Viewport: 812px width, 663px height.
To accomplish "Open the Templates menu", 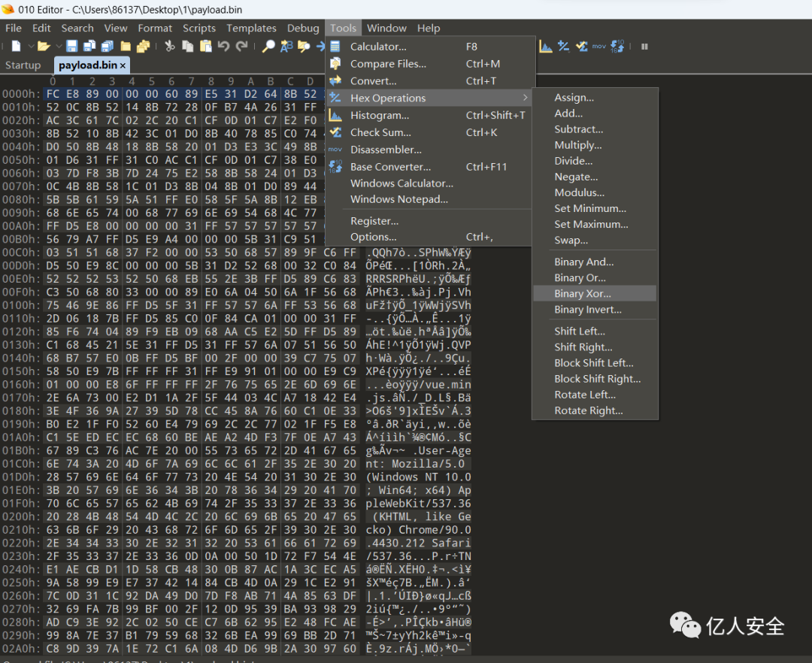I will (x=251, y=28).
